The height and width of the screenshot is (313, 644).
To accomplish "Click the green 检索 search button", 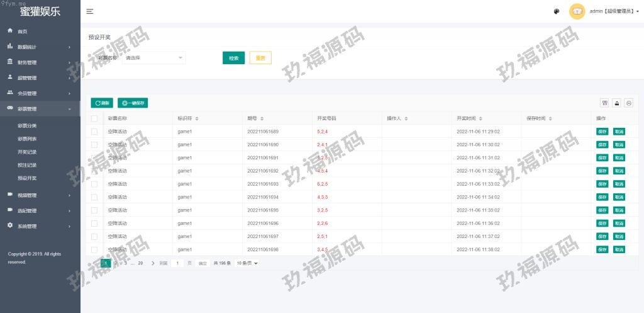I will click(233, 58).
